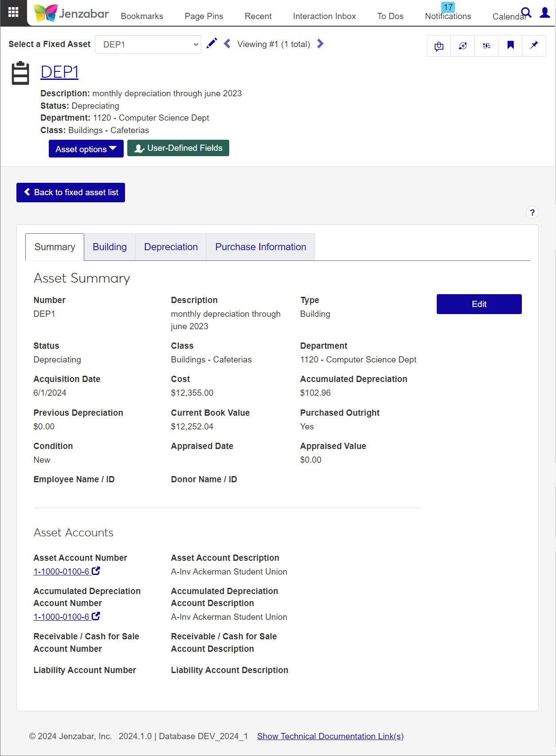Open the help question mark icon
This screenshot has height=756, width=556.
532,213
